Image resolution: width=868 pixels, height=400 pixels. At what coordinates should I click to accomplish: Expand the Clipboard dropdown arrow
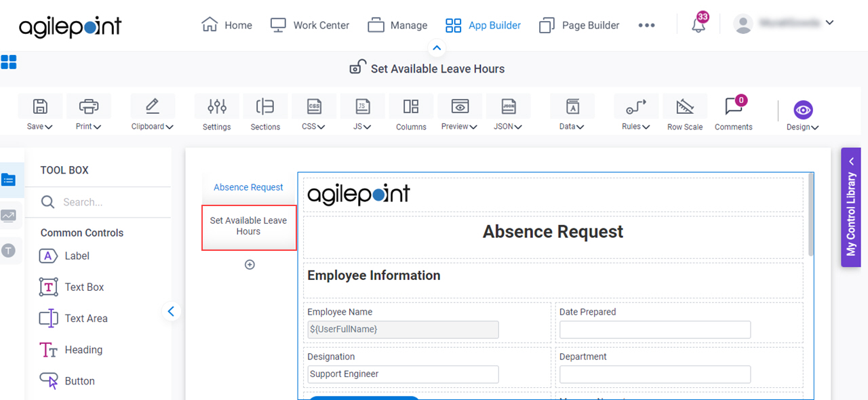[x=170, y=127]
